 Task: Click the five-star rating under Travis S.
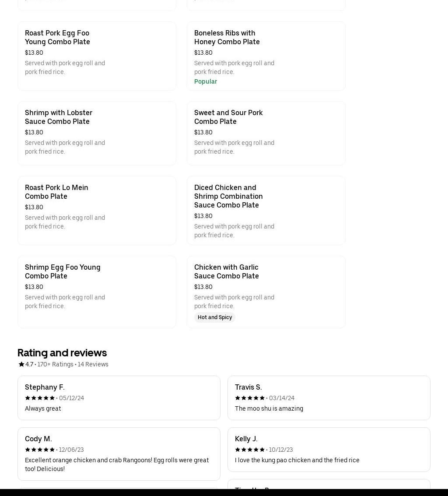[x=250, y=398]
